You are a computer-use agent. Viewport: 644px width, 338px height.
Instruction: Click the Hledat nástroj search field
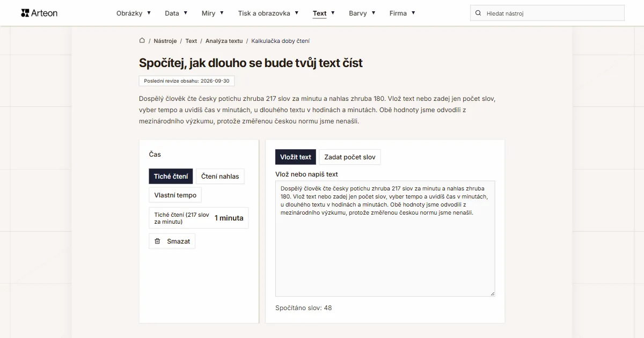tap(547, 13)
